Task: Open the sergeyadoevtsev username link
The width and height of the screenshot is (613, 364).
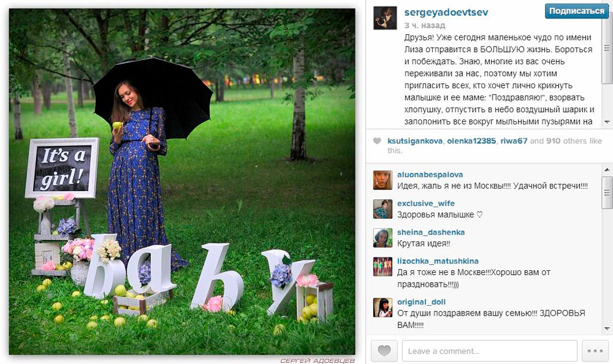Action: (x=446, y=12)
